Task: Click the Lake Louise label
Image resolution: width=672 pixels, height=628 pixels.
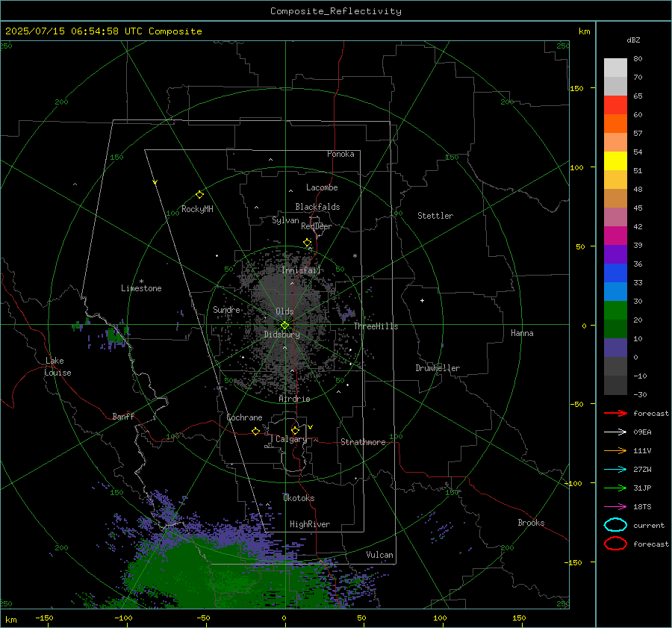Action: pyautogui.click(x=57, y=367)
